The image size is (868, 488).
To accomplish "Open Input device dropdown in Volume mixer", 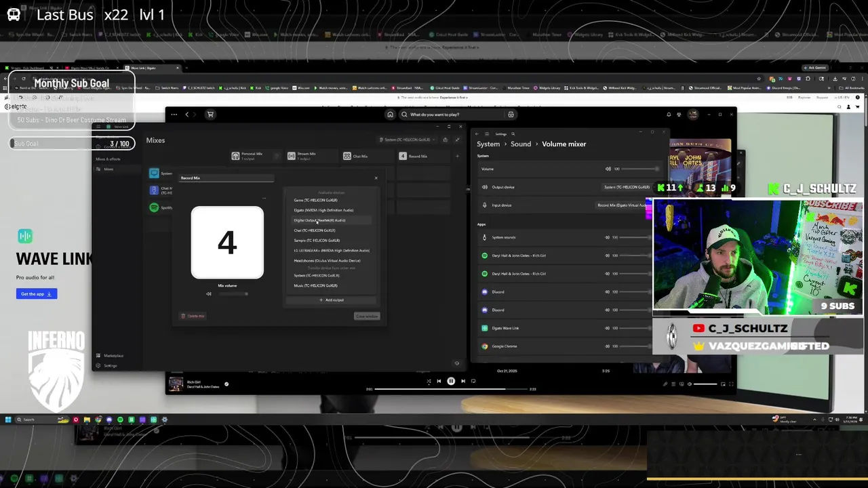I will (x=623, y=205).
